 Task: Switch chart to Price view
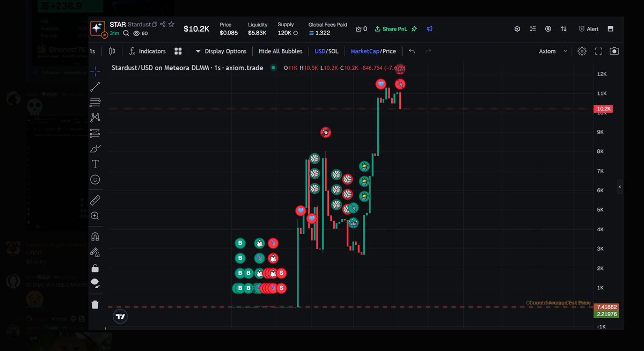point(389,51)
